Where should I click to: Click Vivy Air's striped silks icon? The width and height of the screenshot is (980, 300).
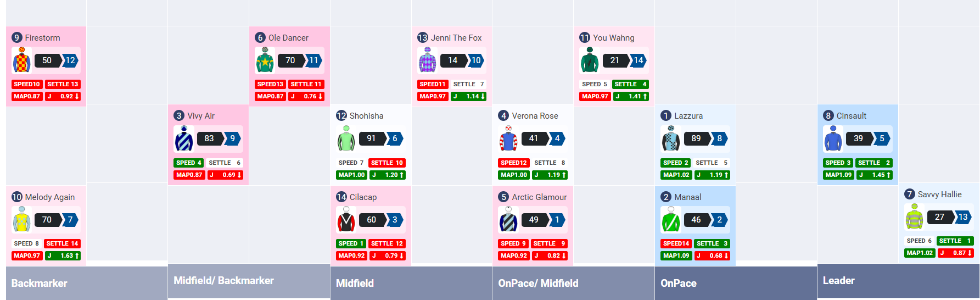(x=184, y=138)
